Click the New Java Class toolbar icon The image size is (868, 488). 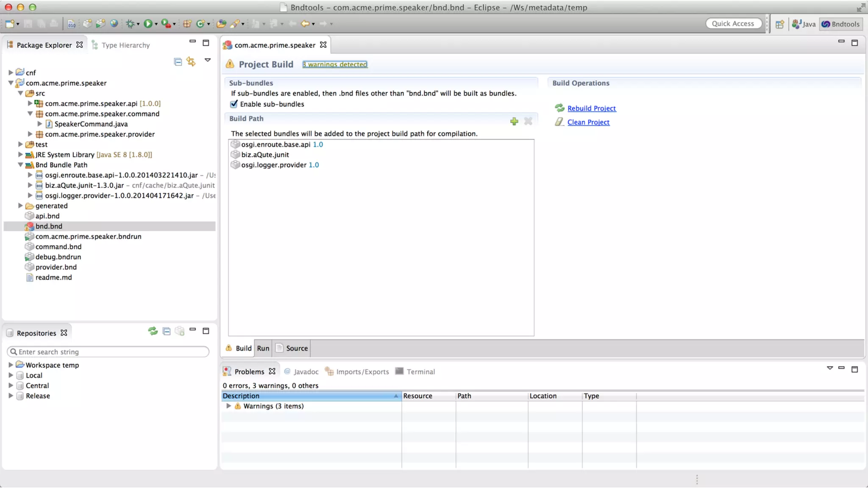point(200,24)
